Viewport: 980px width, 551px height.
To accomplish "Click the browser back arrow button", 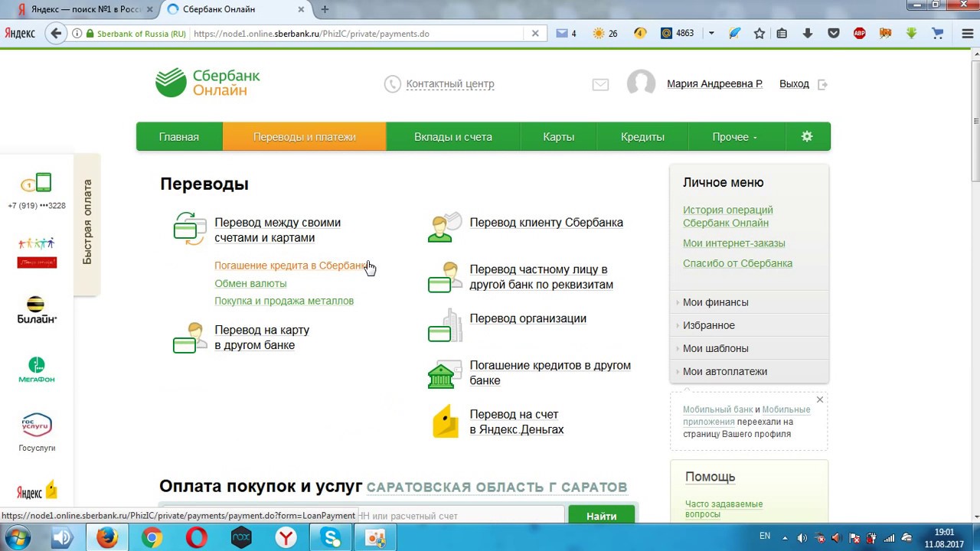I will 55,34.
